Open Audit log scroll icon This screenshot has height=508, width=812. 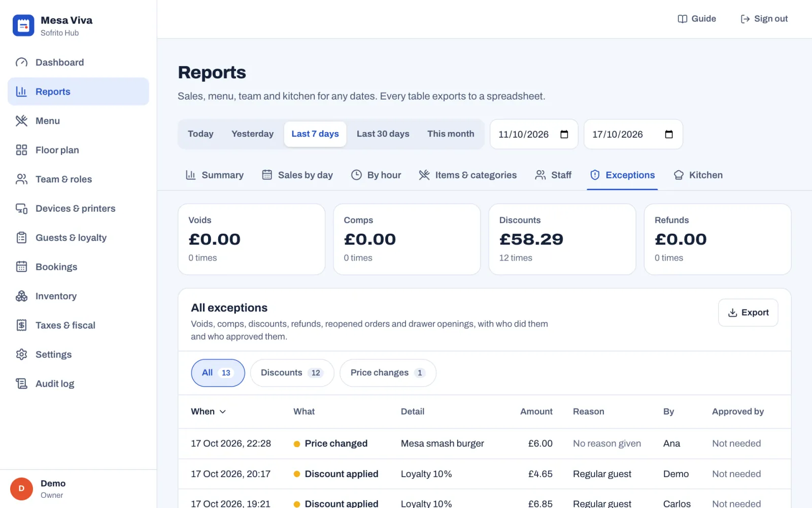pyautogui.click(x=21, y=384)
